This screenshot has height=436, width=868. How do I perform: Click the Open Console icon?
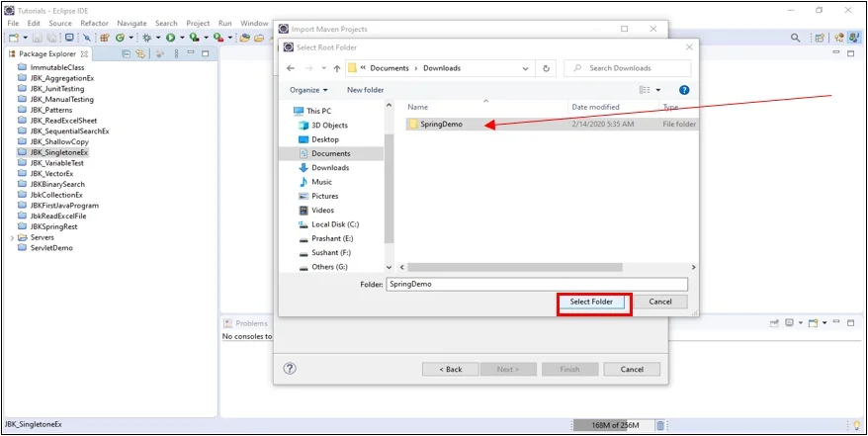(x=812, y=322)
